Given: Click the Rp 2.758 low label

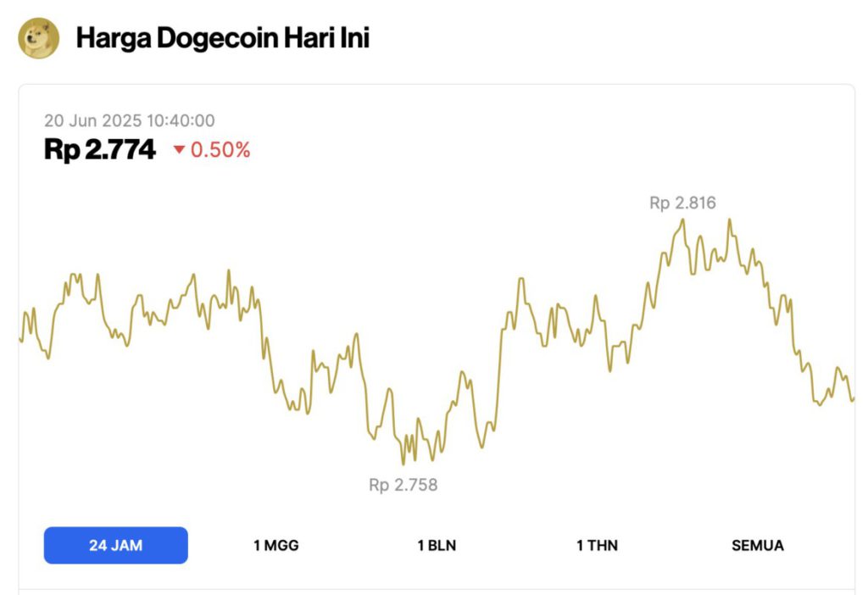Looking at the screenshot, I should [403, 485].
